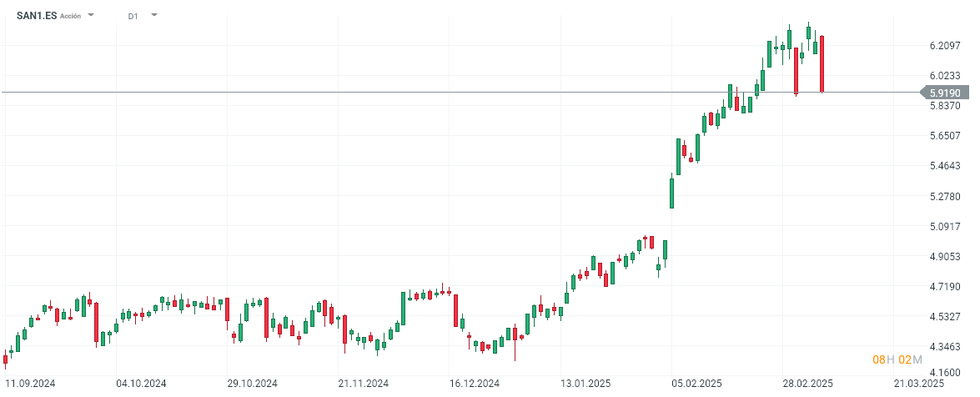The width and height of the screenshot is (980, 397).
Task: Click the SAN1.ES ticker label
Action: click(36, 16)
